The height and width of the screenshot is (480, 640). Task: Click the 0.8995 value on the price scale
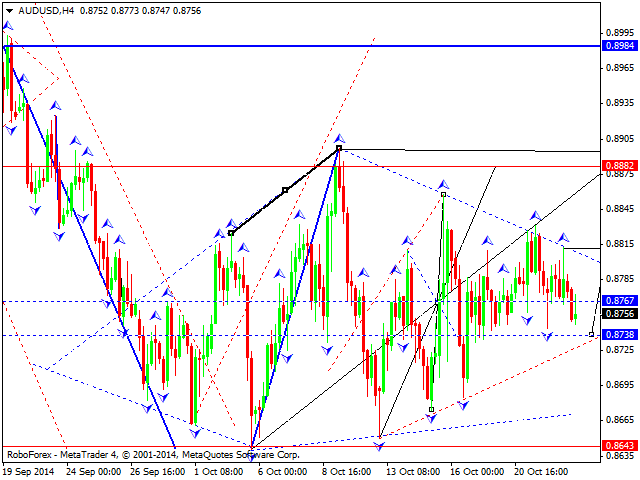[620, 33]
